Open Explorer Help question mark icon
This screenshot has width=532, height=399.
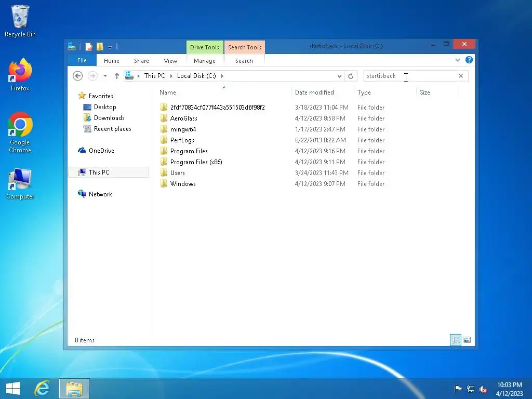(469, 60)
